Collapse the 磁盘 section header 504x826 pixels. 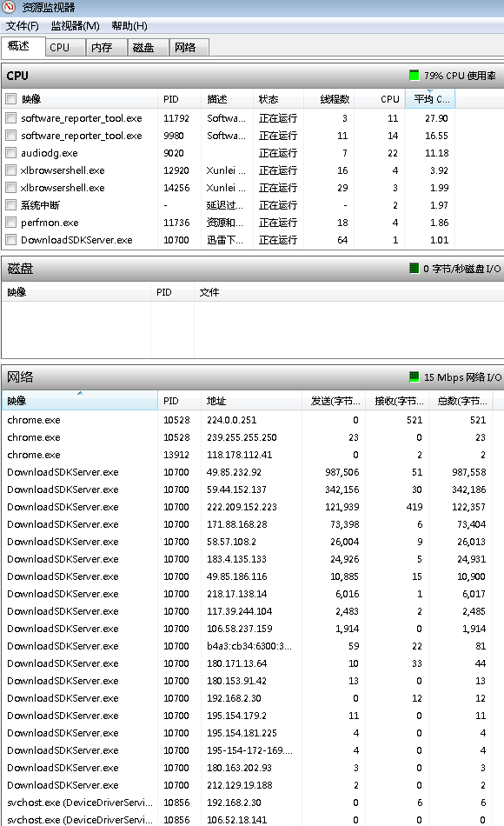253,269
